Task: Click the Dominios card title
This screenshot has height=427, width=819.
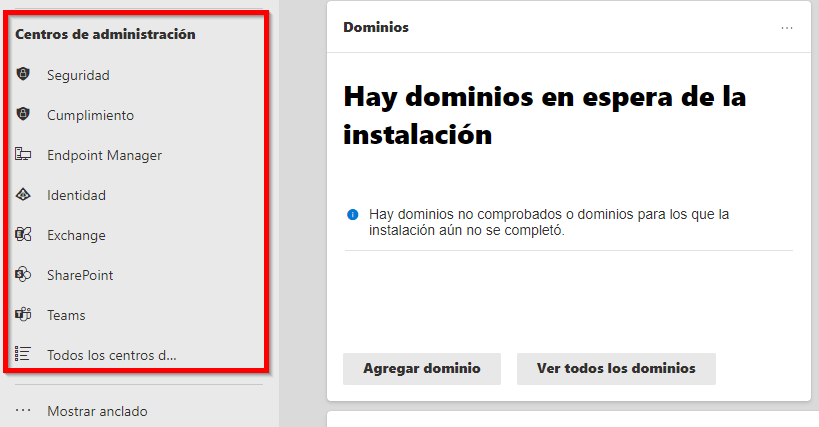Action: pyautogui.click(x=376, y=27)
